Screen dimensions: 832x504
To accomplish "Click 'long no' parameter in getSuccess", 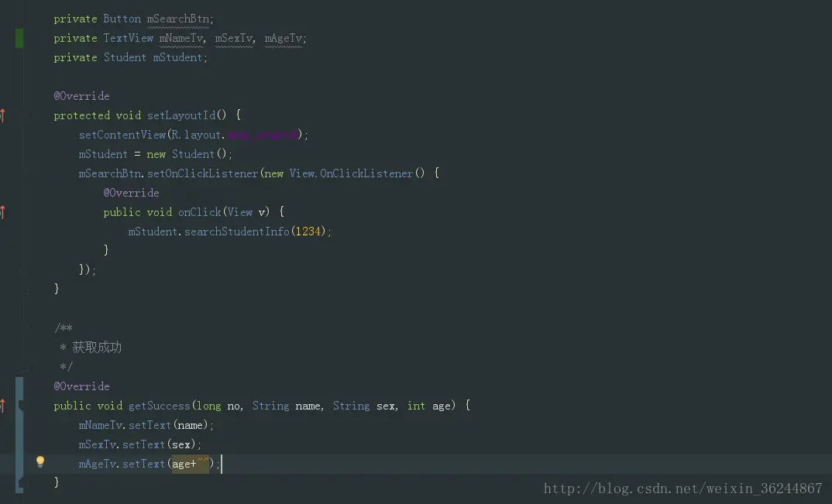I will [218, 406].
